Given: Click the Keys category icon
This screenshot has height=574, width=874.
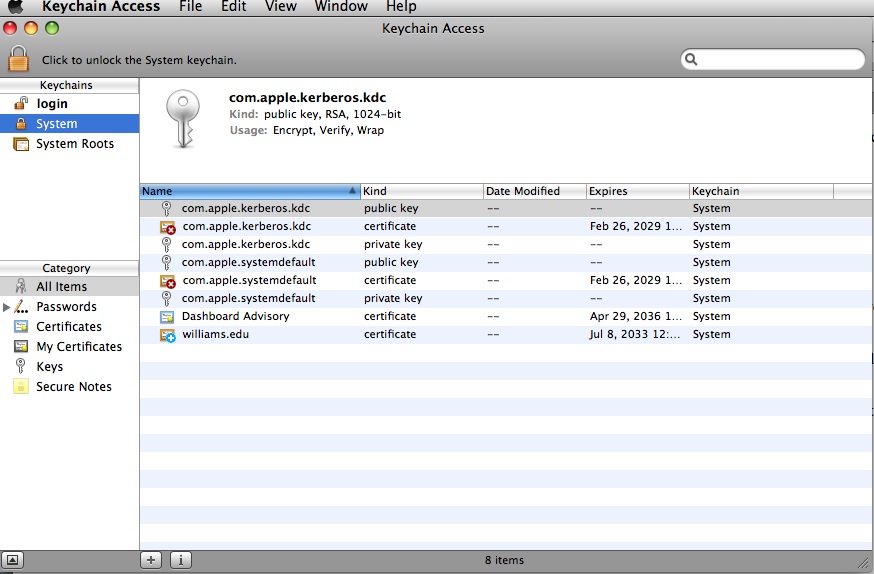Looking at the screenshot, I should tap(21, 366).
